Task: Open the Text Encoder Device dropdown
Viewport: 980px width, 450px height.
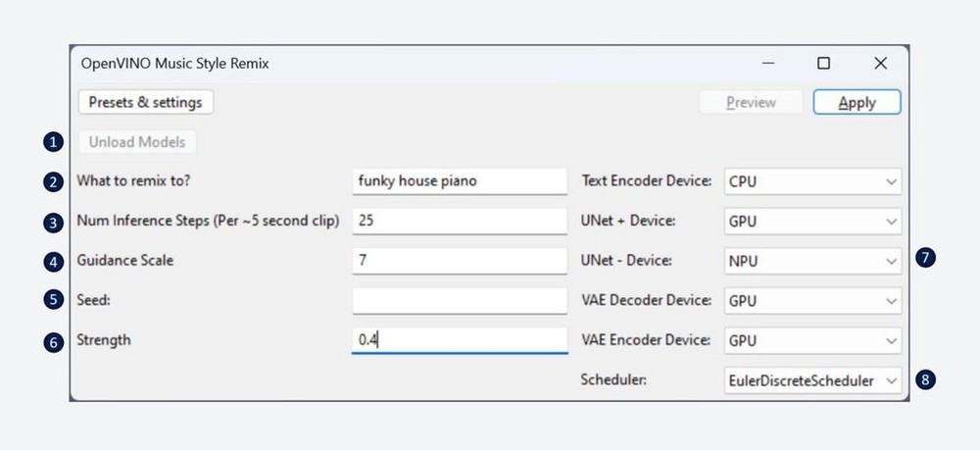Action: tap(811, 181)
